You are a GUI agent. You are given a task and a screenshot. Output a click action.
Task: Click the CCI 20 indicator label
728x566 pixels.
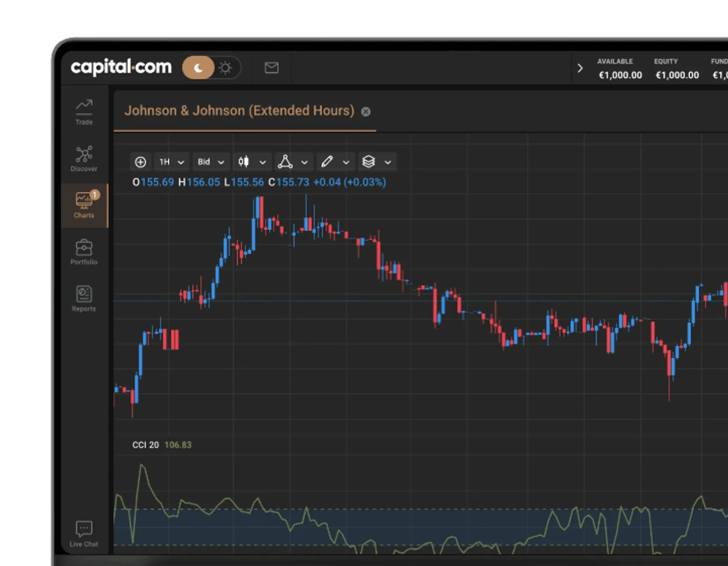(x=146, y=445)
